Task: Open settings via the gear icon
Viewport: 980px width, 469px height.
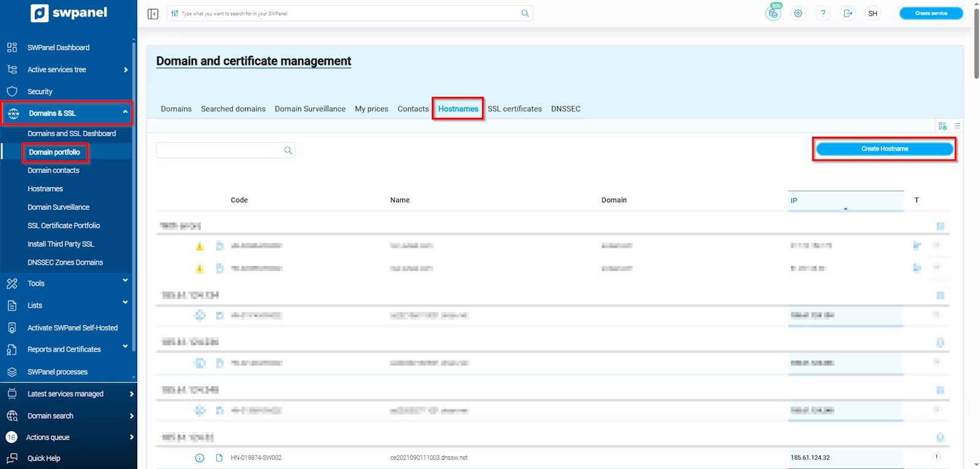Action: point(798,13)
